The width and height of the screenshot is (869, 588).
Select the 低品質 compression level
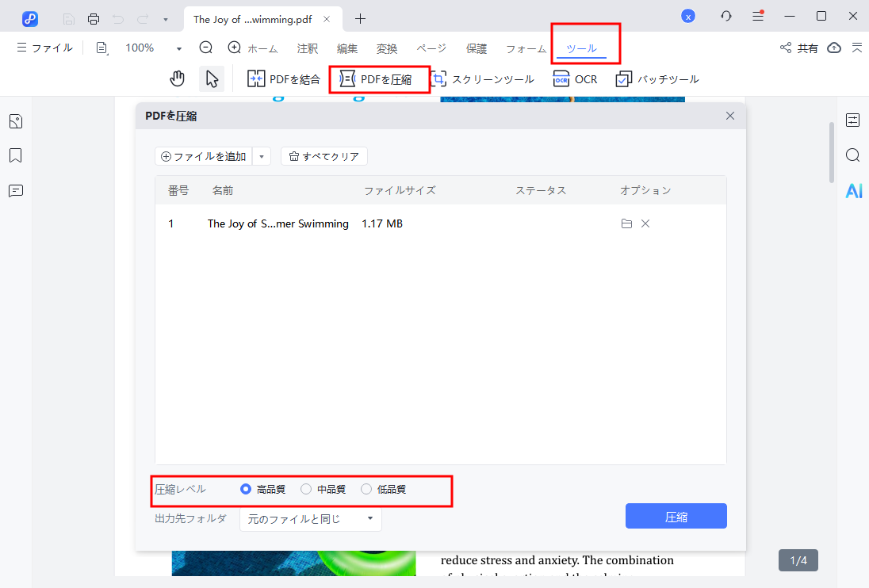click(366, 489)
